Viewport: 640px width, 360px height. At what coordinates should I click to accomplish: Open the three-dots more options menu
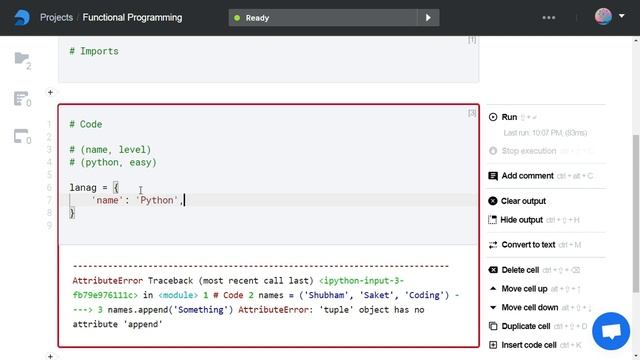(x=549, y=18)
